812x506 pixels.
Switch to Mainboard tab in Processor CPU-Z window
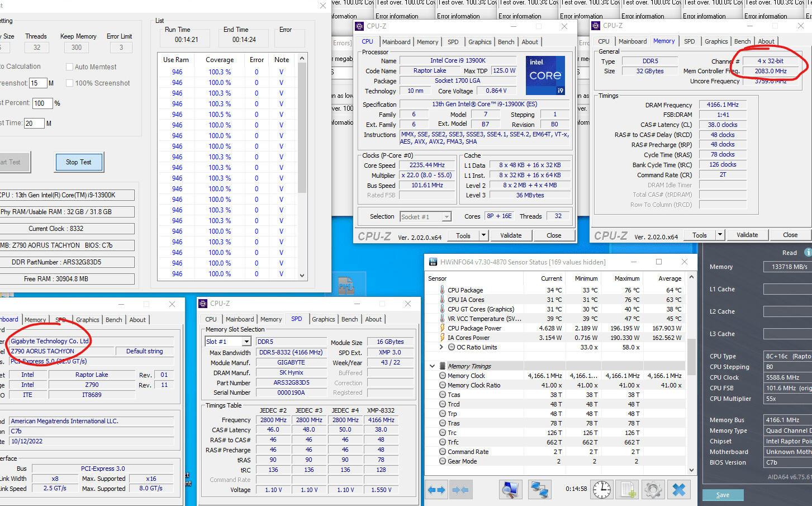396,42
